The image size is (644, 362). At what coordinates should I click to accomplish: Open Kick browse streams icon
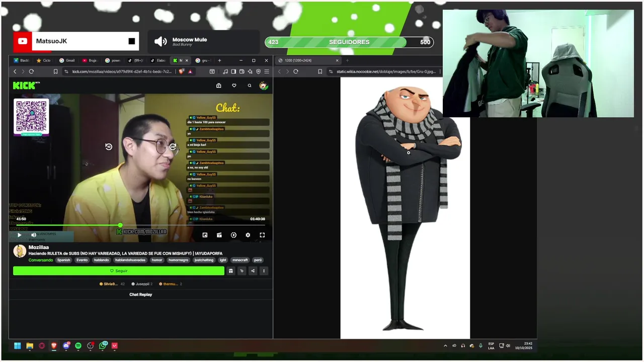[218, 85]
